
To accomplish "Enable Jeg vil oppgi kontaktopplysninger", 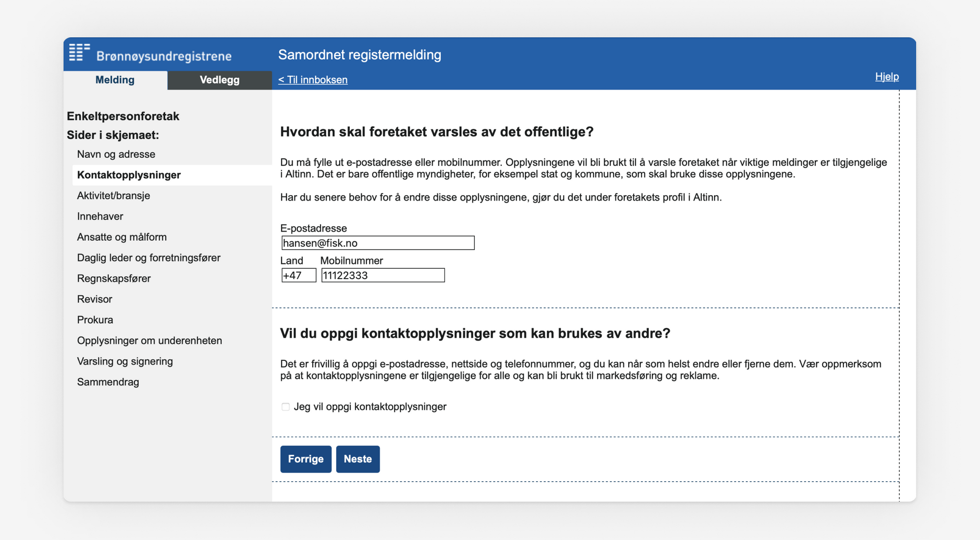I will (285, 406).
